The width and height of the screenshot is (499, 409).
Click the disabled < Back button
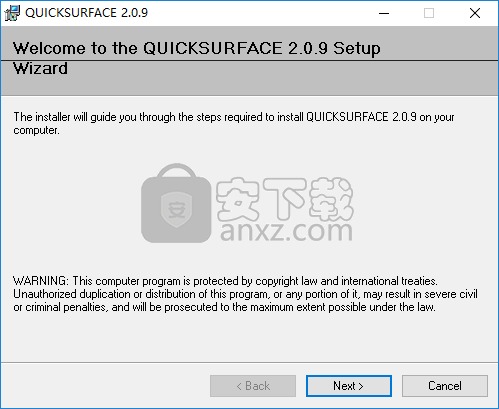[x=253, y=386]
